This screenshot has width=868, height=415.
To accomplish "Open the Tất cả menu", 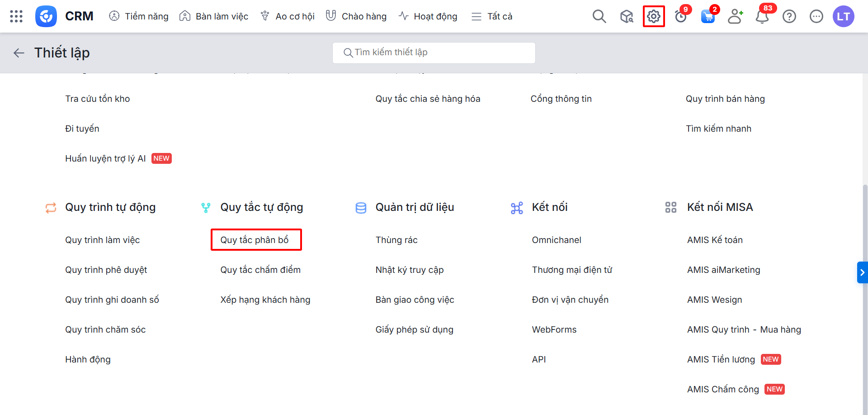I will 492,16.
